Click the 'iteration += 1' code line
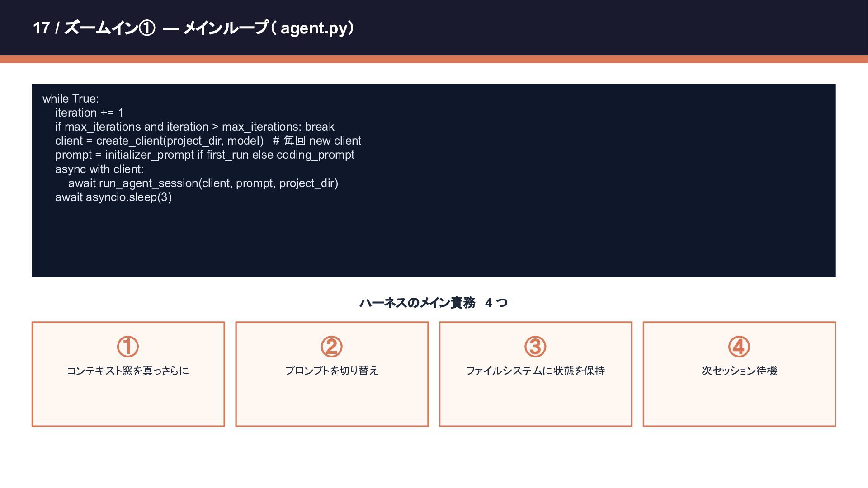 tap(89, 113)
